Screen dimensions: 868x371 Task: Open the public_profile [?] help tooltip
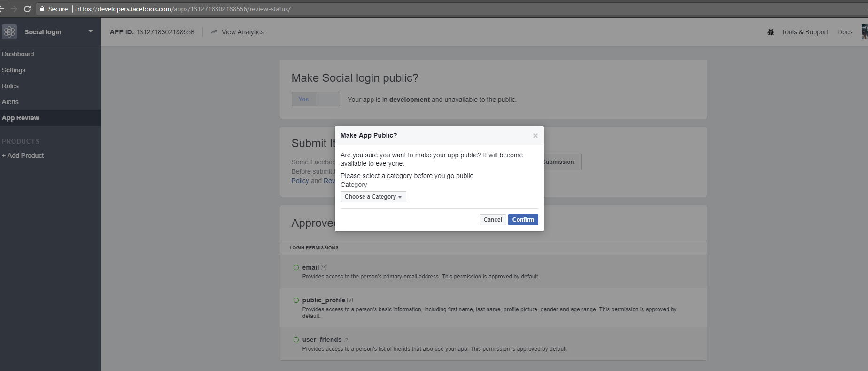coord(350,301)
